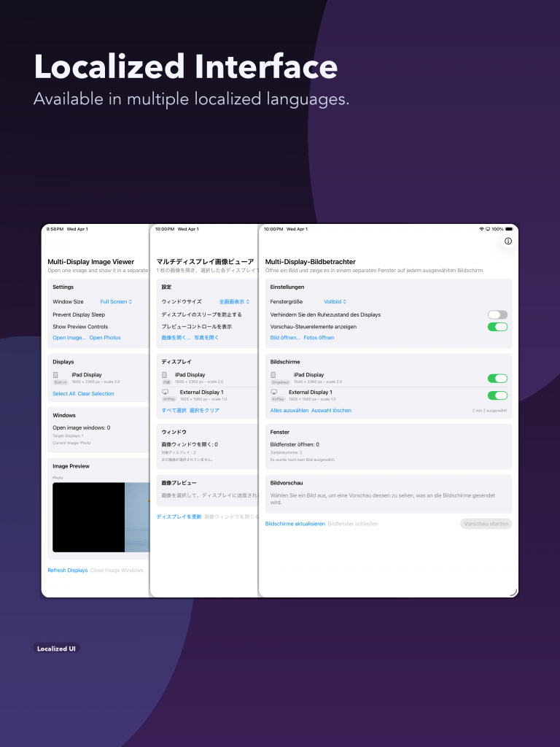Open the Japanese window size 全画面表示 dropdown

(x=234, y=301)
